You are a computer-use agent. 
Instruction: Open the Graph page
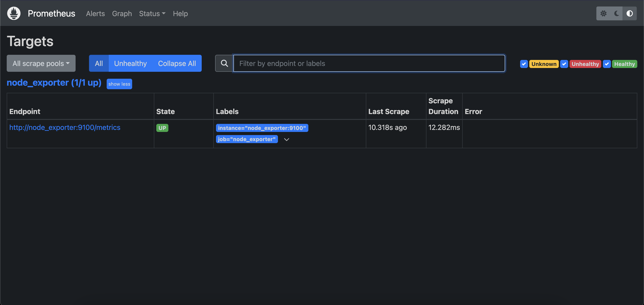(122, 13)
